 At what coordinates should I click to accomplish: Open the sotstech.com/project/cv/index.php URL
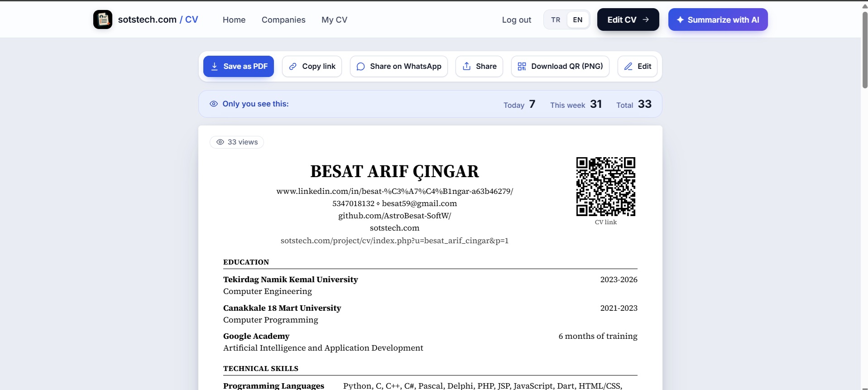[x=395, y=241]
